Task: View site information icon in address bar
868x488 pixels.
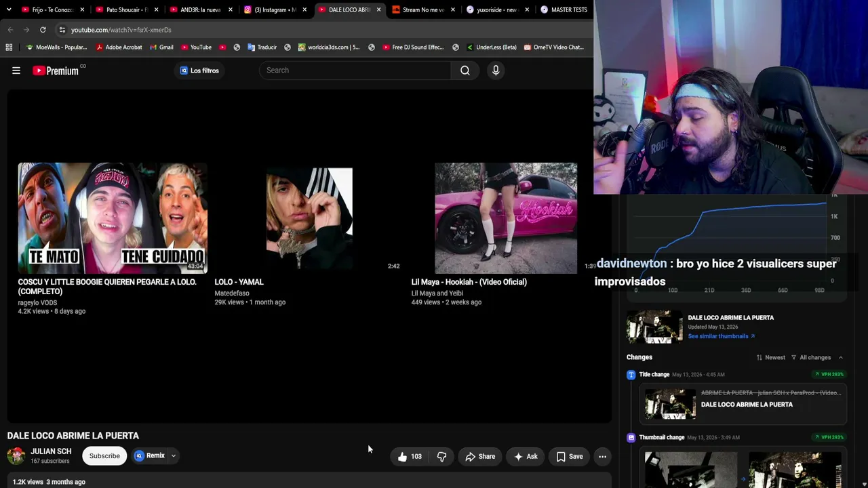Action: click(x=62, y=30)
